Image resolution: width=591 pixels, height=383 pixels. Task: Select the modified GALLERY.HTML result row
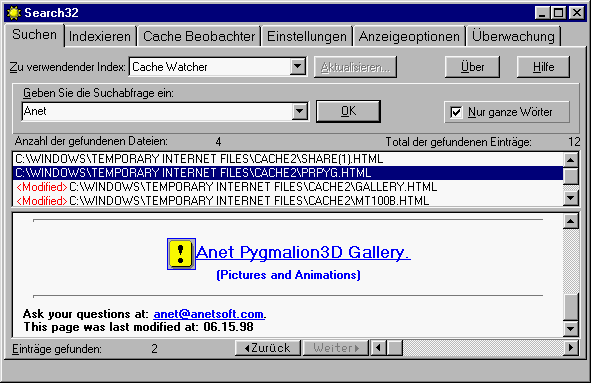(x=288, y=187)
